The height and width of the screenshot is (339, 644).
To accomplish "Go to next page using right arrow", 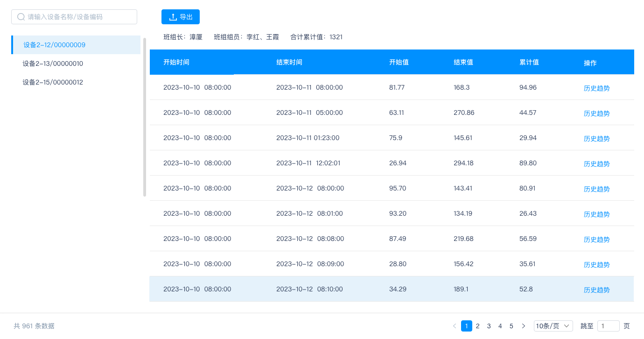I will tap(523, 326).
